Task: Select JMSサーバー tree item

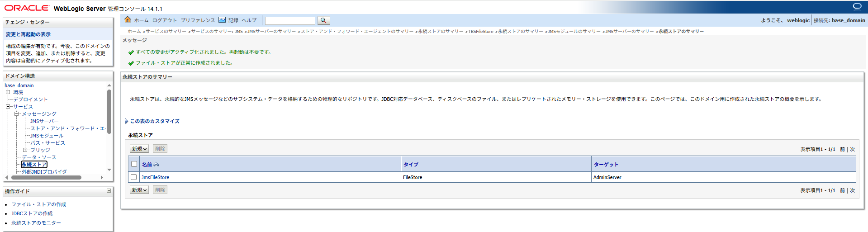Action: coord(44,121)
